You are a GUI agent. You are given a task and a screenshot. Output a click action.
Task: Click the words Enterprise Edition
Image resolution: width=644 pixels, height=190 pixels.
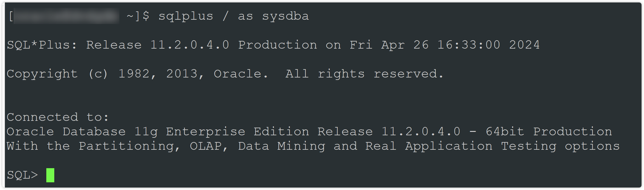point(237,132)
